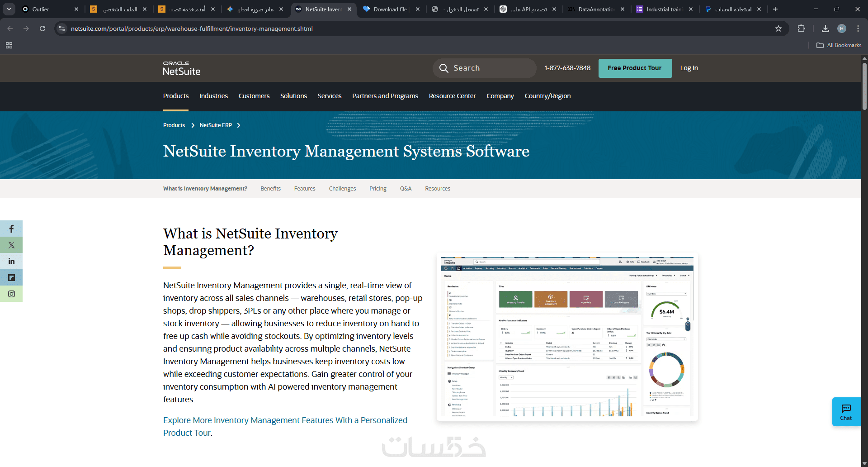This screenshot has width=868, height=467.
Task: Open the Resource Center menu item
Action: [x=452, y=96]
